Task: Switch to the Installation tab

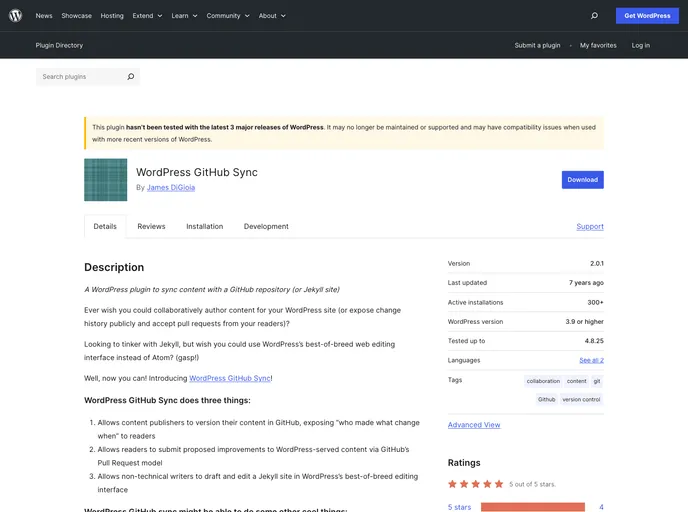Action: click(204, 226)
